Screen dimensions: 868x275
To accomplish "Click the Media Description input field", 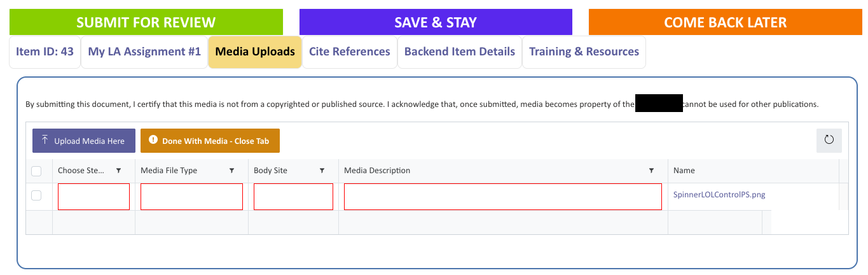I will pyautogui.click(x=502, y=197).
